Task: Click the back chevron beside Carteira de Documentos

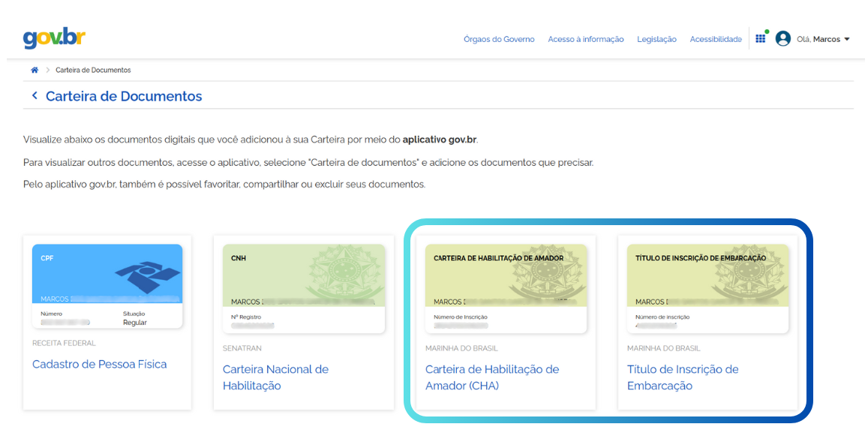Action: (35, 96)
